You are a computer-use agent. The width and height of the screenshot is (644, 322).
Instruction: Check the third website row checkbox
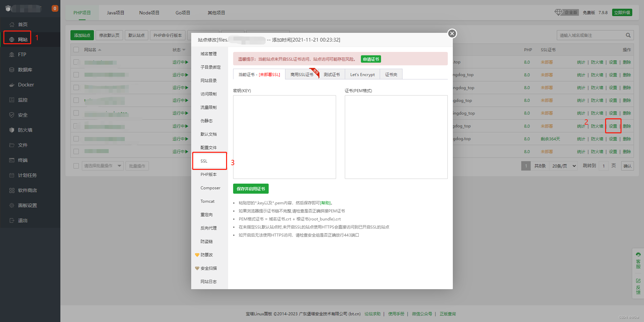(x=76, y=87)
